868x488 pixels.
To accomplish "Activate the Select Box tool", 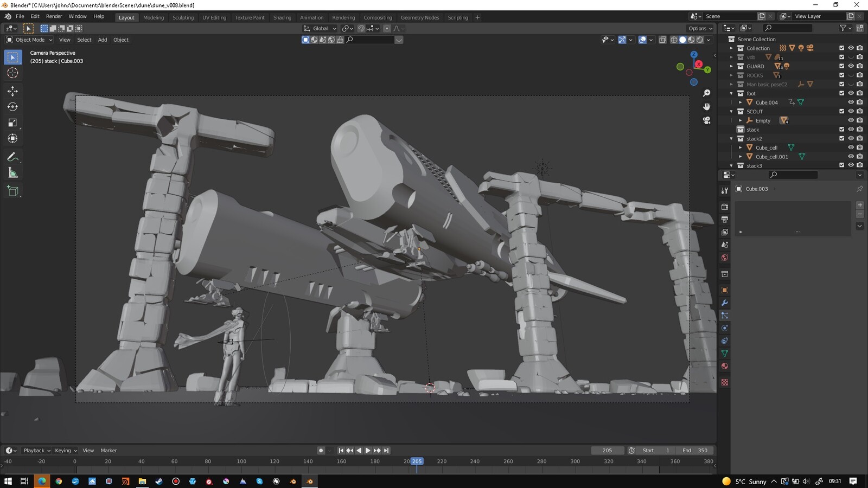I will tap(12, 57).
